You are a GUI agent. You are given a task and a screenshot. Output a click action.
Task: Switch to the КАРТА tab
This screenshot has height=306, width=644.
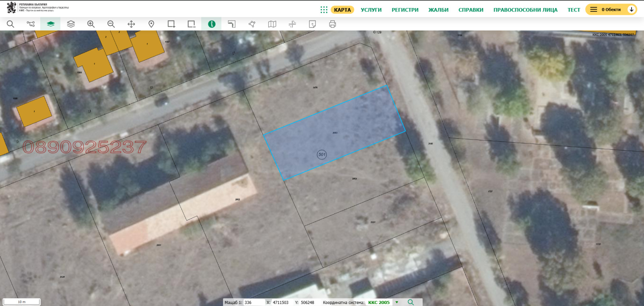click(343, 10)
